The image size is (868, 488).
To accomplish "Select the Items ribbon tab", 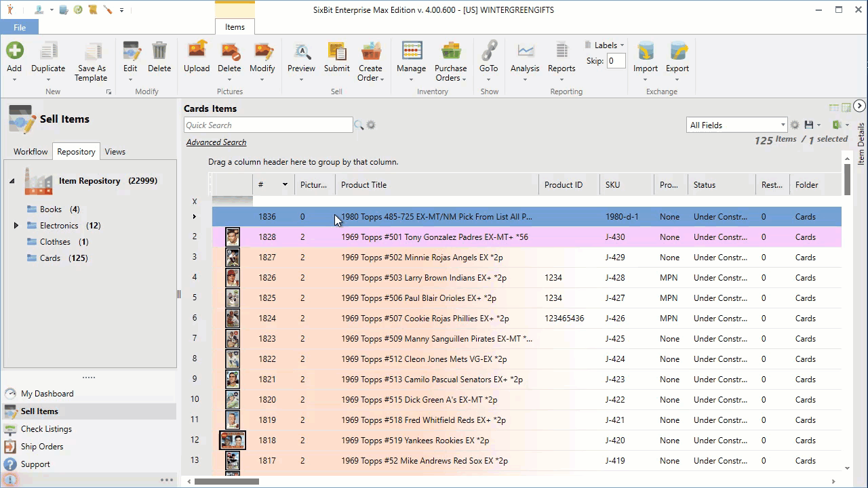I will [235, 27].
